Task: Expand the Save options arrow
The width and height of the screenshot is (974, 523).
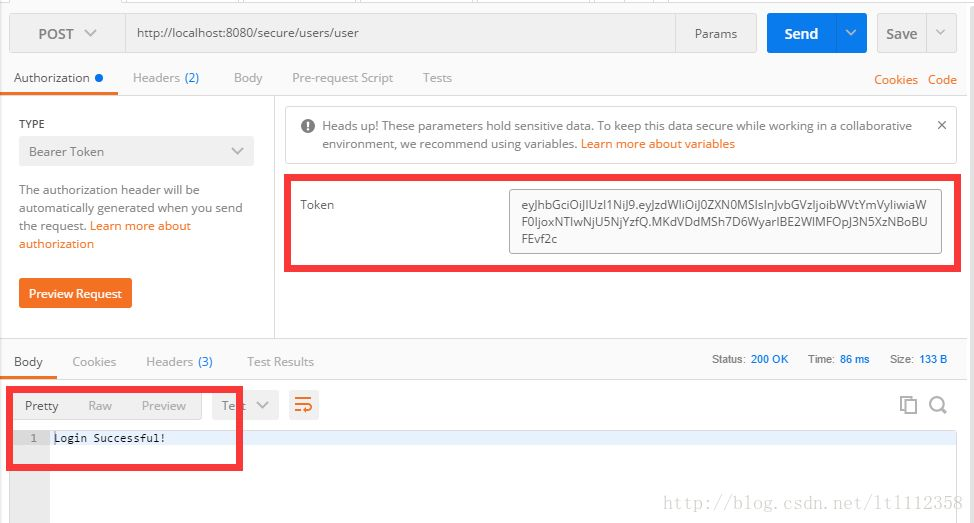Action: pyautogui.click(x=941, y=34)
